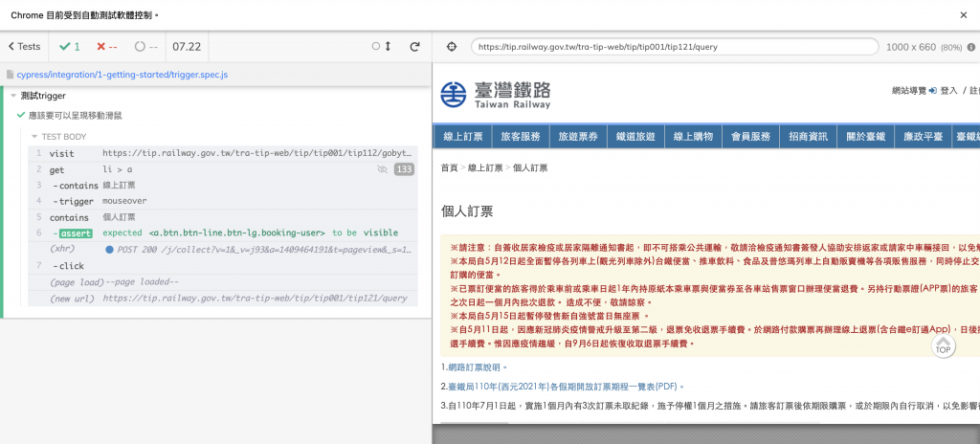
Task: Select the contains 線上訂票 command row
Action: 222,185
